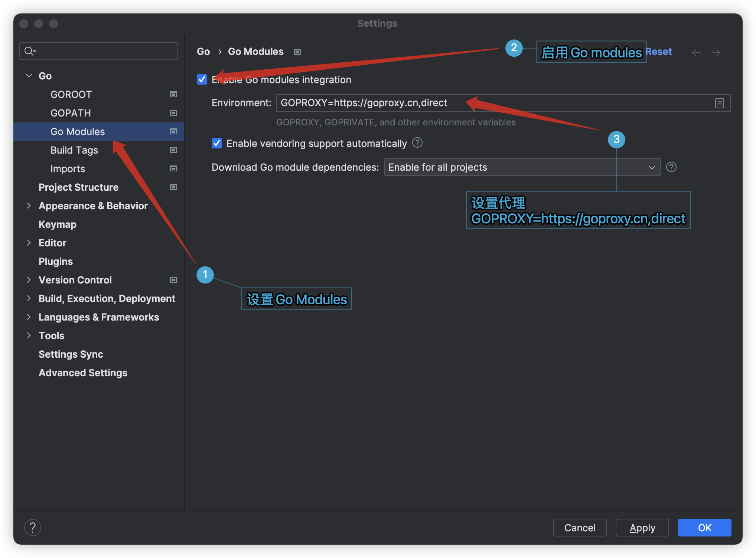
Task: Click the project-level icon beside GOROOT
Action: tap(173, 94)
